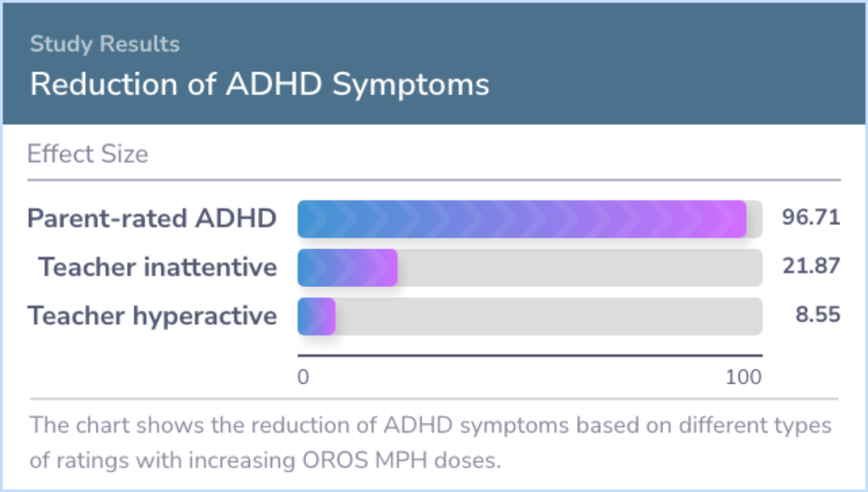
Task: Click the 100 axis tick label
Action: (x=743, y=377)
